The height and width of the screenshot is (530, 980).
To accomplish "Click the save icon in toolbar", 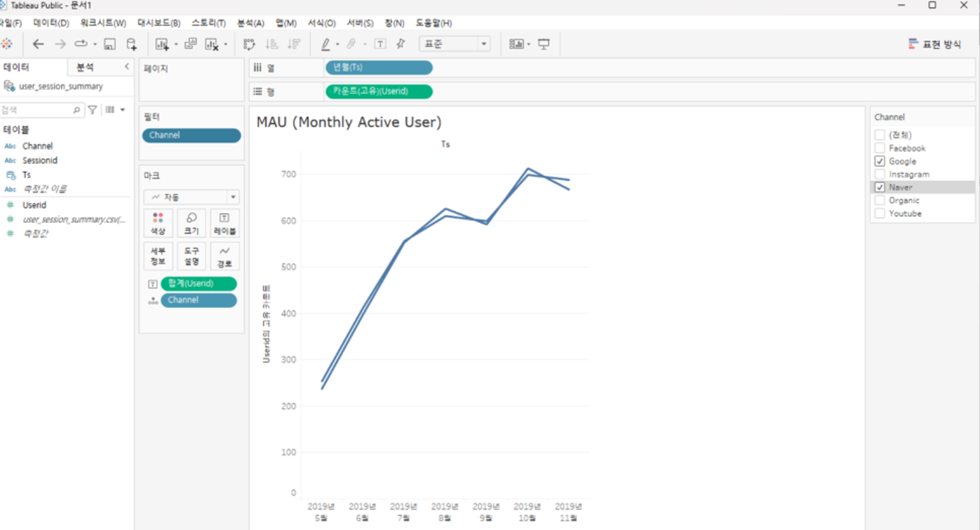I will point(110,44).
